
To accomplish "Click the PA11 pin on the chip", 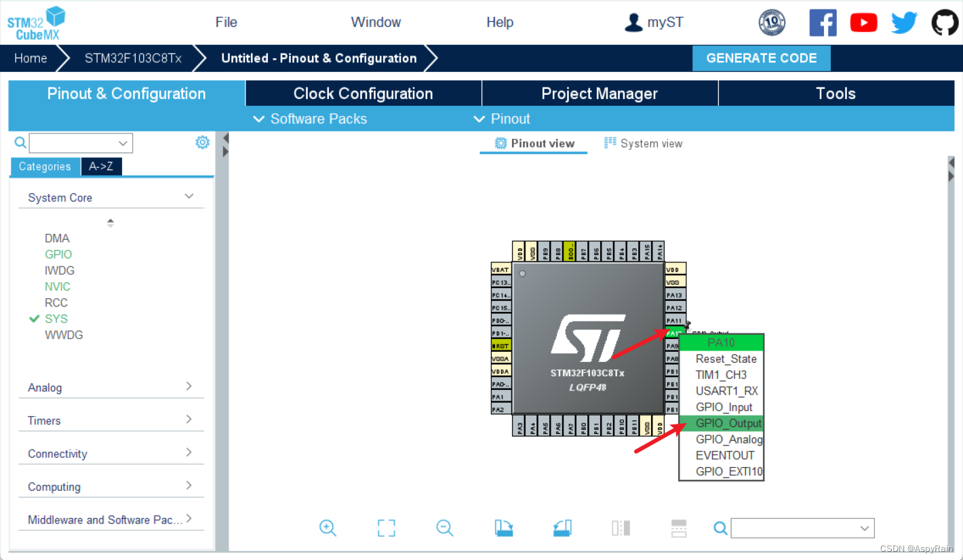I will click(675, 320).
